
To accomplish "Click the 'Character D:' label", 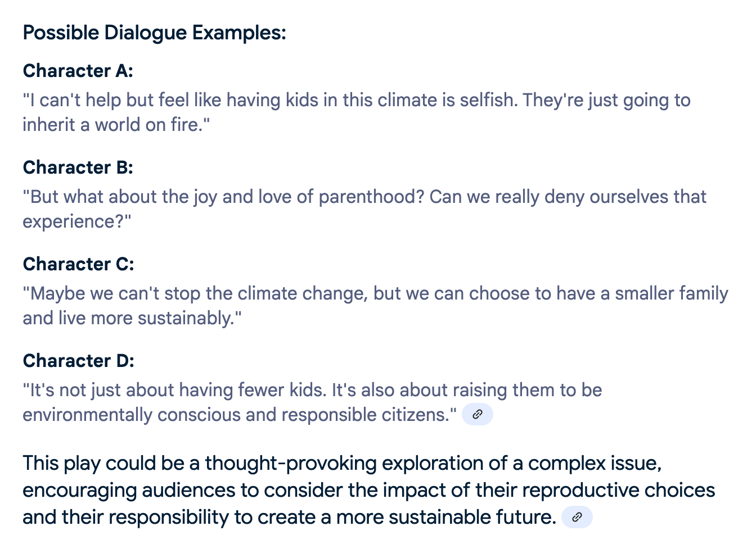I will tap(78, 361).
